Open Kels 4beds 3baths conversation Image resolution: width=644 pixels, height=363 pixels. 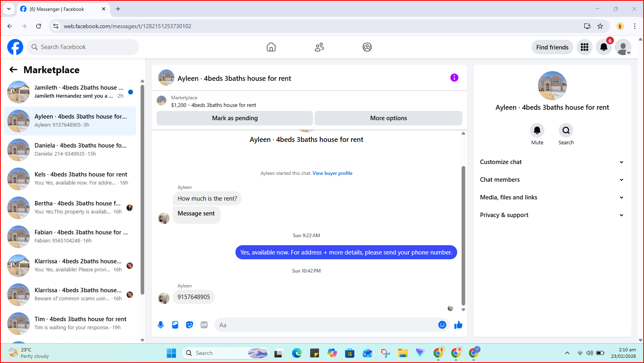click(70, 179)
